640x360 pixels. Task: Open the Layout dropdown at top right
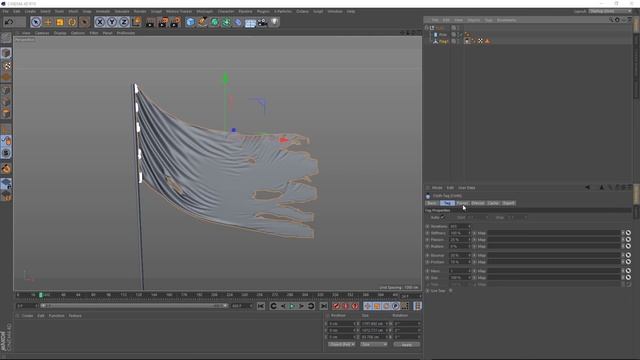point(610,11)
